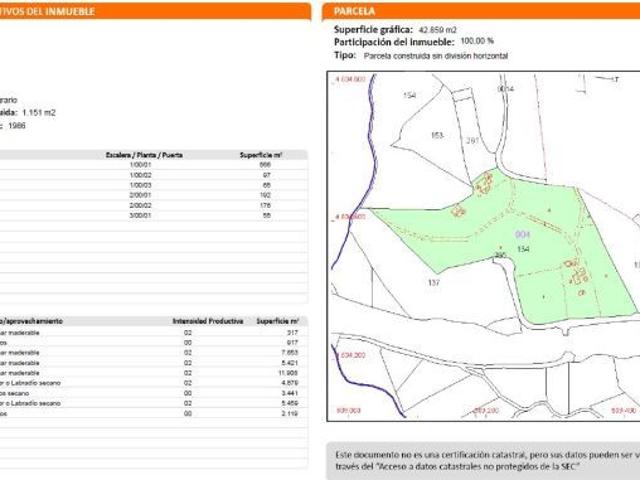Click the 4.634.600 coordinate label on map
This screenshot has height=480, width=640.
click(x=350, y=216)
